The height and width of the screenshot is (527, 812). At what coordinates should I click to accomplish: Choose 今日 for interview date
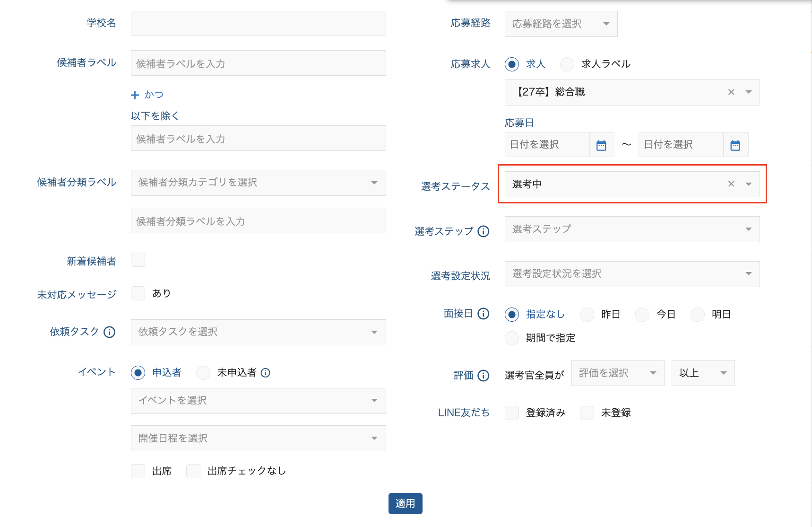tap(642, 315)
